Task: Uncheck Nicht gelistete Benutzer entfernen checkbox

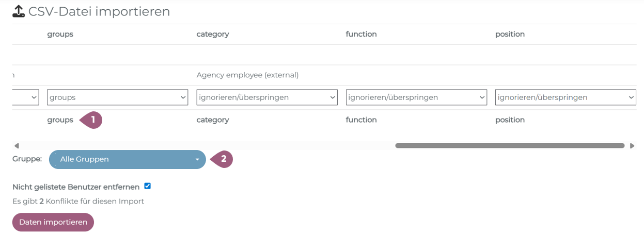Action: (148, 186)
